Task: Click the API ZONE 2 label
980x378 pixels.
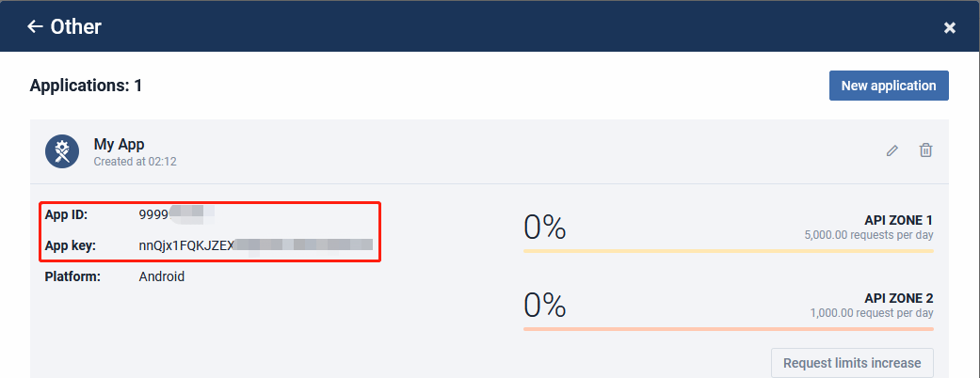Action: (899, 298)
